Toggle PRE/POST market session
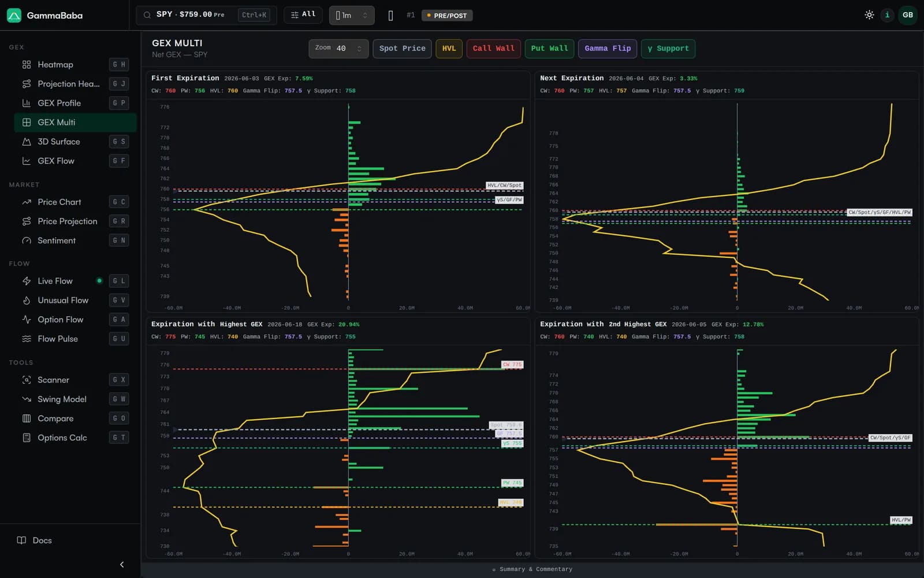Image resolution: width=924 pixels, height=578 pixels. coord(447,16)
